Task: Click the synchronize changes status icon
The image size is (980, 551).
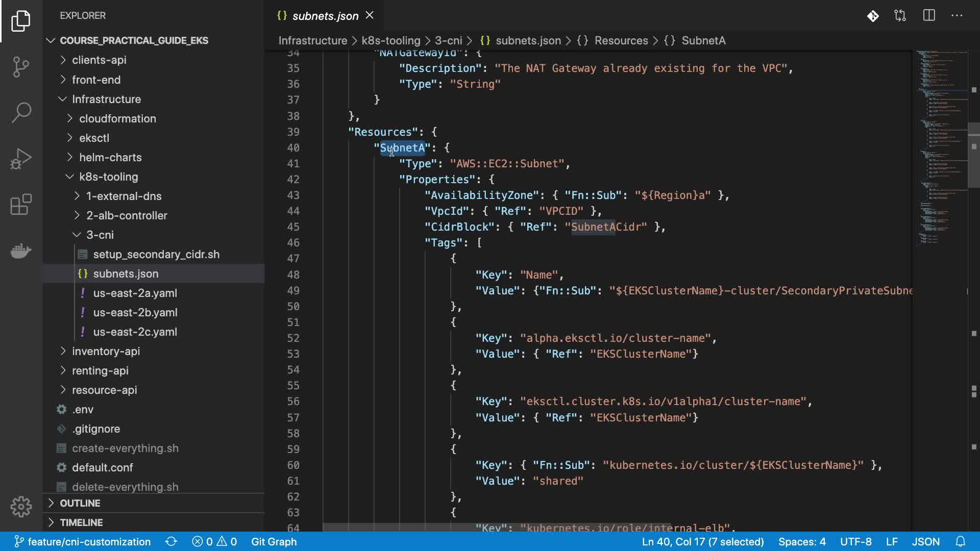Action: [x=171, y=542]
